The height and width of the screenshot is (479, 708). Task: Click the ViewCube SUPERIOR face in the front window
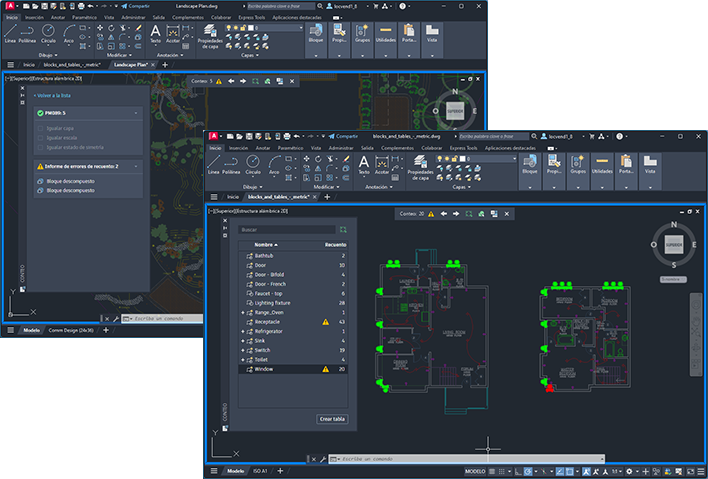click(x=674, y=245)
